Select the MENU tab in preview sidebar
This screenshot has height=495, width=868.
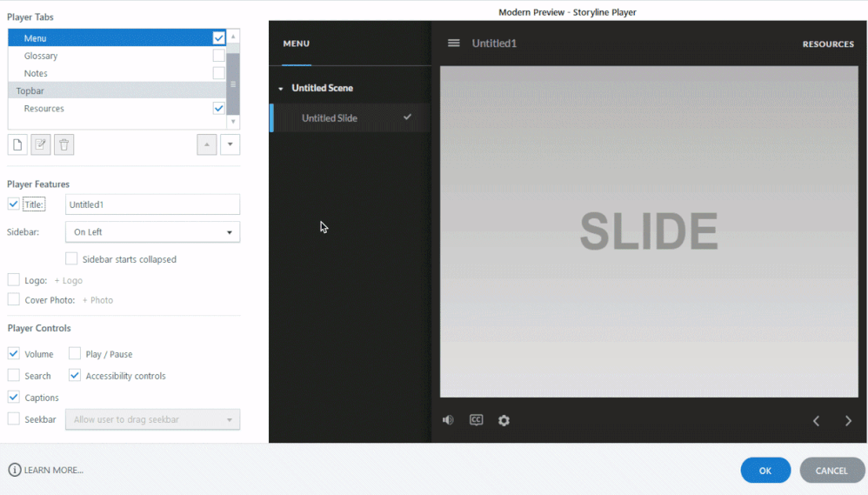point(297,43)
